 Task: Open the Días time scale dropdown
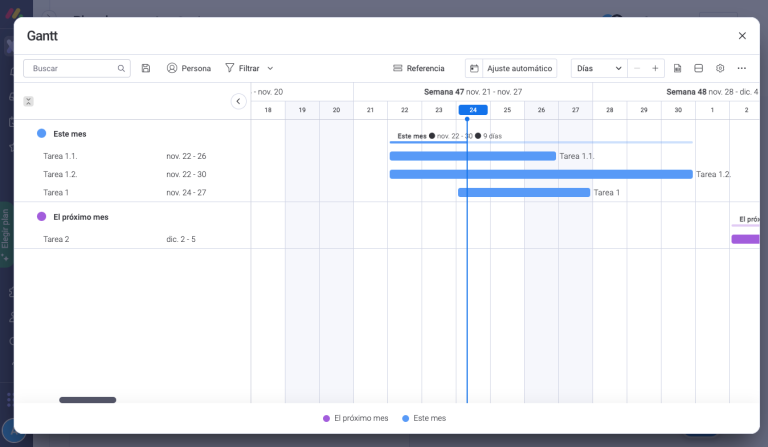coord(599,68)
